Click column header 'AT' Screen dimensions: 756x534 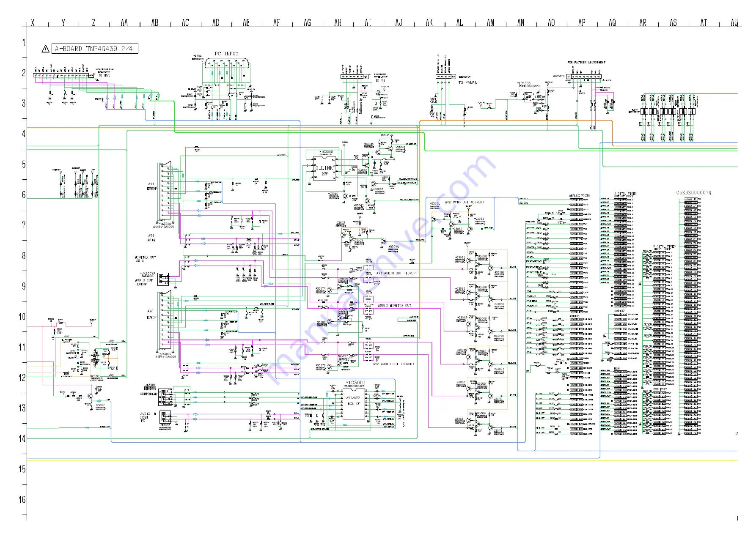tap(704, 22)
